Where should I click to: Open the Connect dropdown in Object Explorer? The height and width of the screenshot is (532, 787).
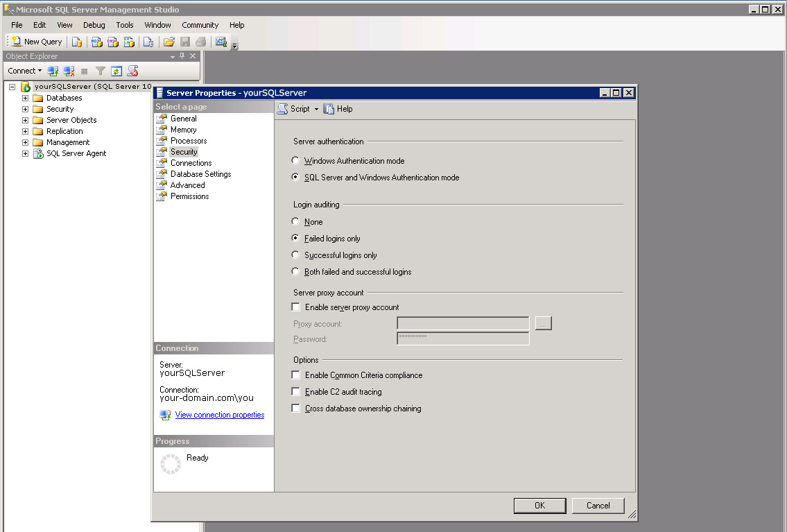click(x=24, y=71)
